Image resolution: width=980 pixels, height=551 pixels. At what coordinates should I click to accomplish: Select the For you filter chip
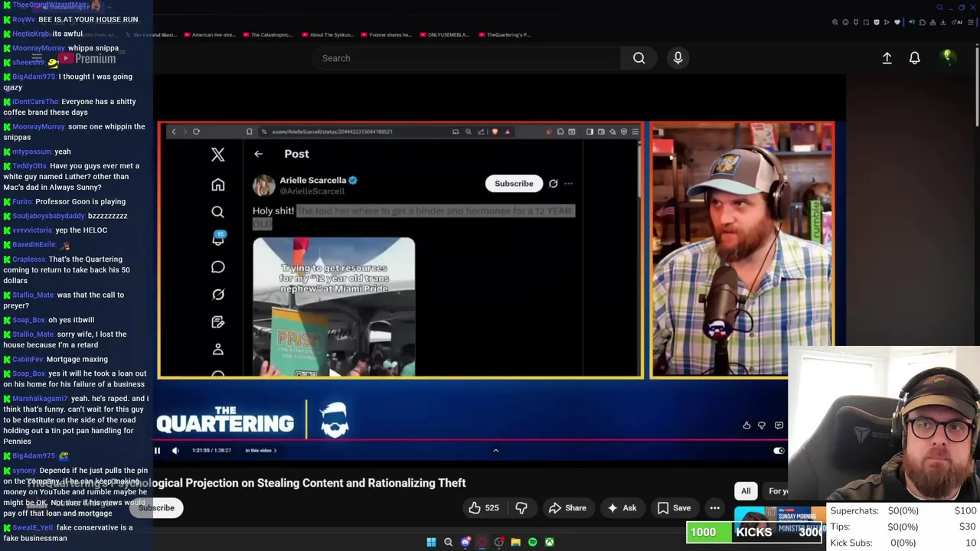[x=777, y=491]
